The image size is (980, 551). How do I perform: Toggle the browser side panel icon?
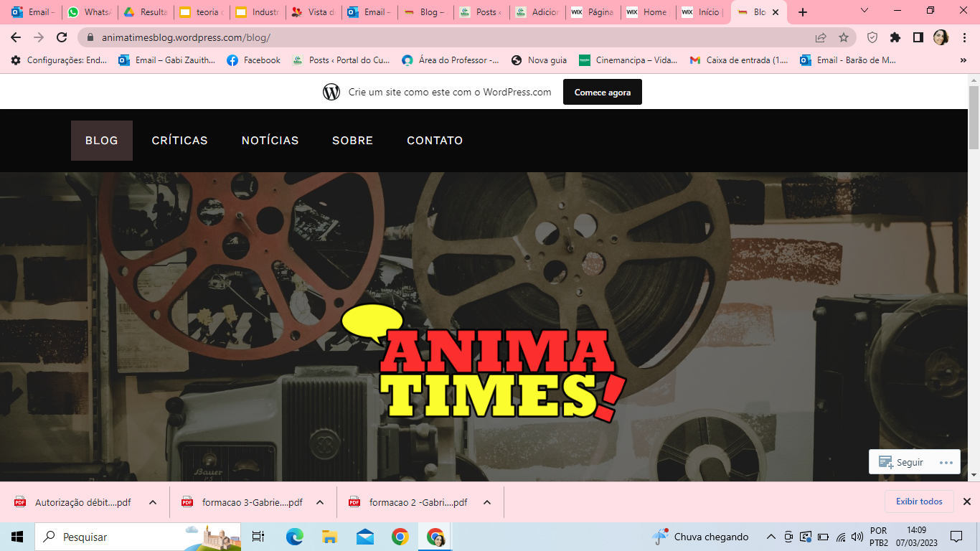coord(918,37)
